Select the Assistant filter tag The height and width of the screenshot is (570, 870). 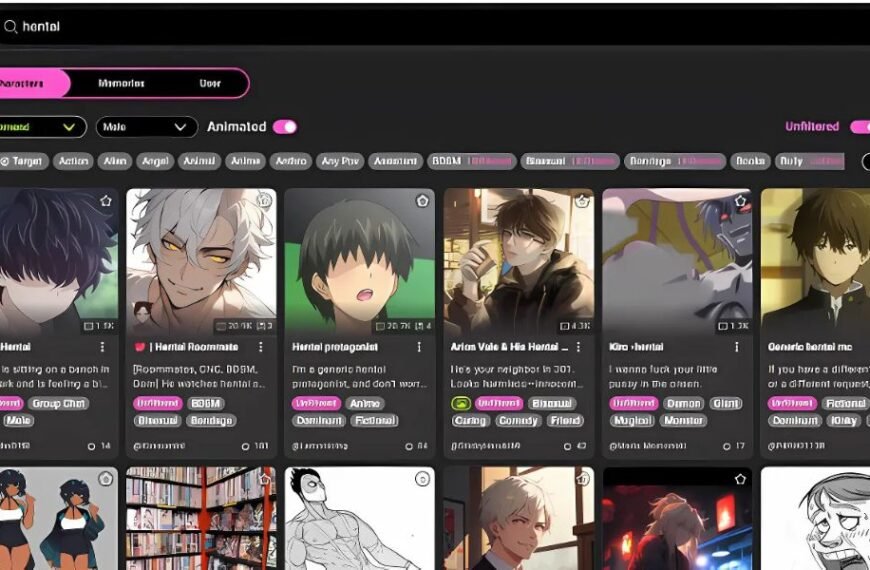tap(395, 162)
